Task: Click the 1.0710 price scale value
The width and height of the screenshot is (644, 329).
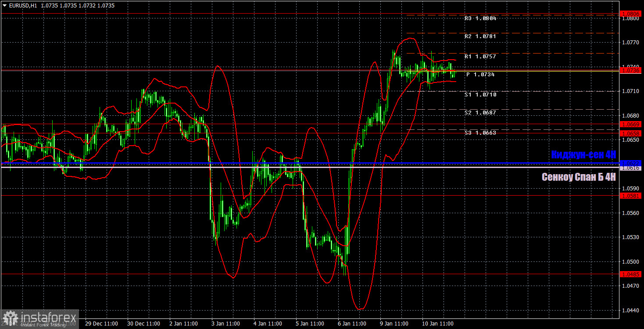Action: pos(630,91)
